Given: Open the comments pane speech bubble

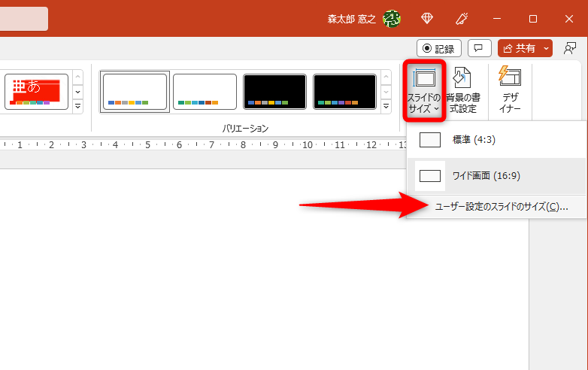Looking at the screenshot, I should pos(479,48).
